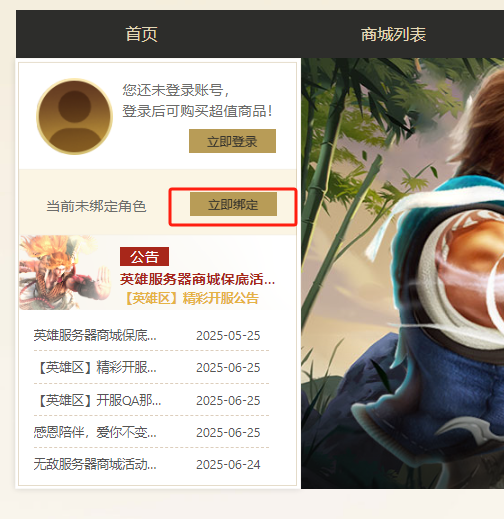Screen dimensions: 504x519
Task: Open news item 感恩陪伴，爱你不变...
Action: 95,432
